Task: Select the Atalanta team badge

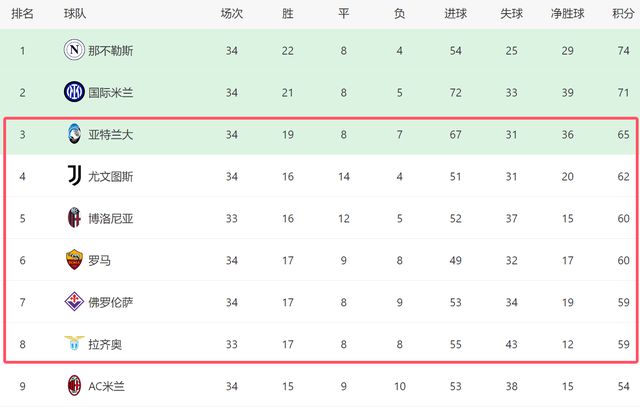Action: (x=74, y=134)
